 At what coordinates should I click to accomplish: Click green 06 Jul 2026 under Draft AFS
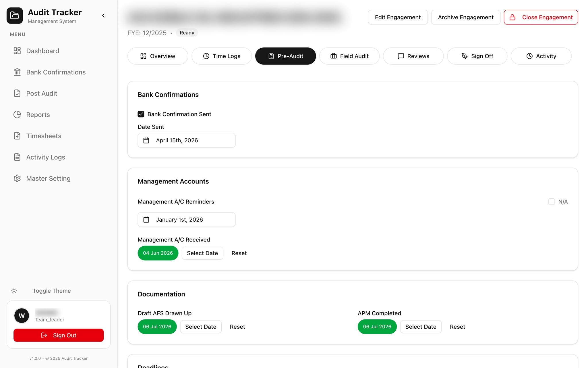coord(157,327)
